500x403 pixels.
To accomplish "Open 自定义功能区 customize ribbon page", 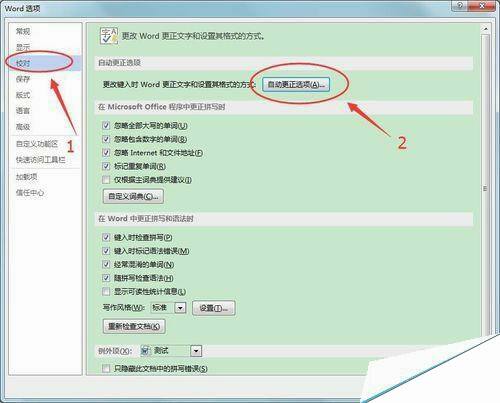I will pos(37,144).
